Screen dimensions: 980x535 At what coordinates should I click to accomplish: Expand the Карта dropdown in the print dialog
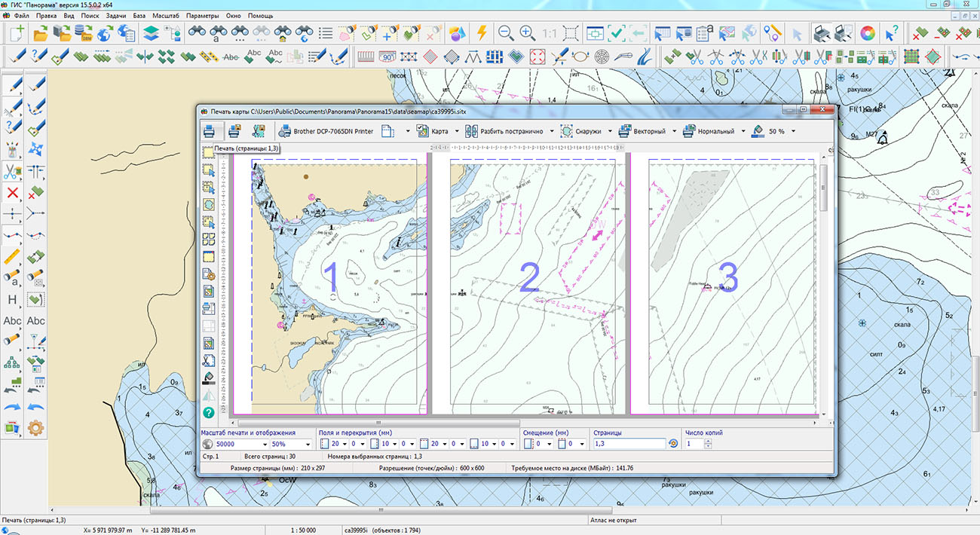point(457,131)
